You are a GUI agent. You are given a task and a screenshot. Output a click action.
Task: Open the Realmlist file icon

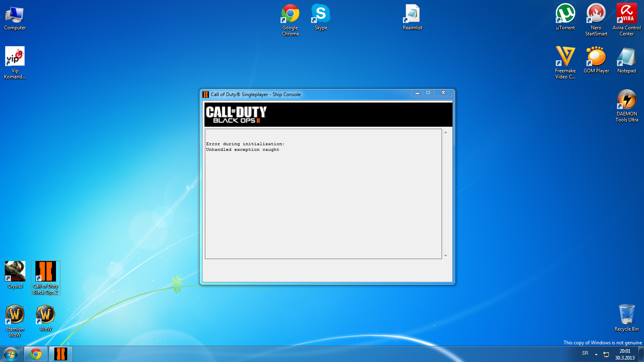(412, 17)
